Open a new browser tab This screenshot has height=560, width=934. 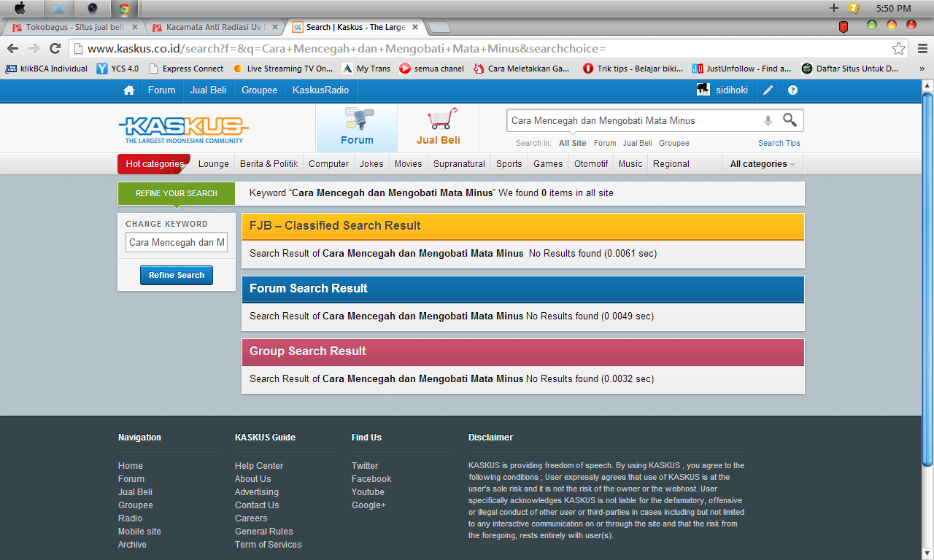pos(439,28)
